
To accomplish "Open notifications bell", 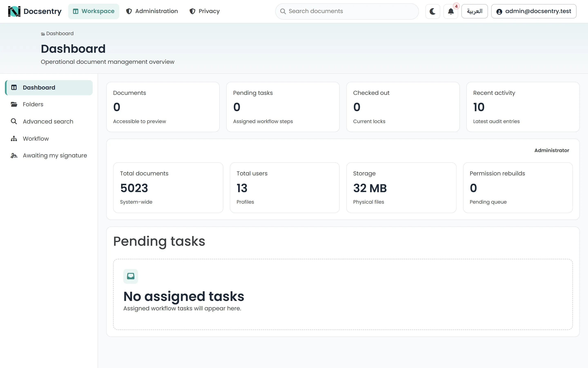I will coord(451,11).
